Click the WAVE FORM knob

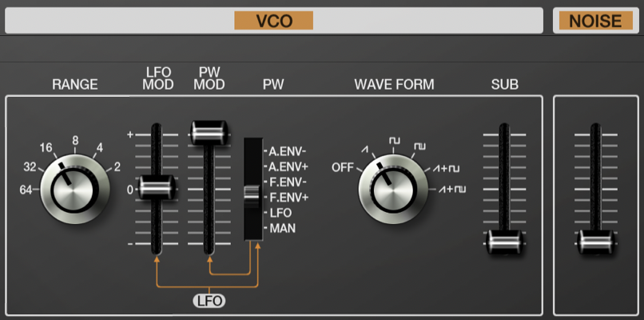click(x=393, y=190)
